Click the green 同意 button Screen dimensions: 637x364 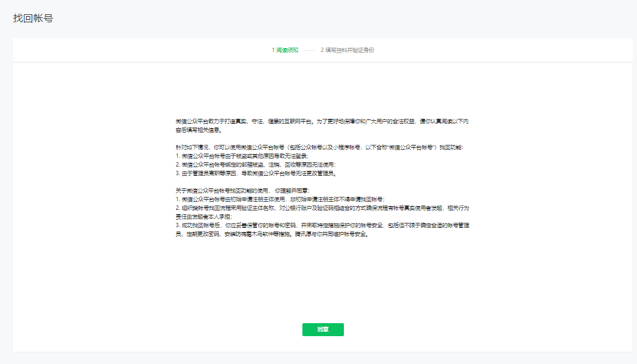point(323,329)
